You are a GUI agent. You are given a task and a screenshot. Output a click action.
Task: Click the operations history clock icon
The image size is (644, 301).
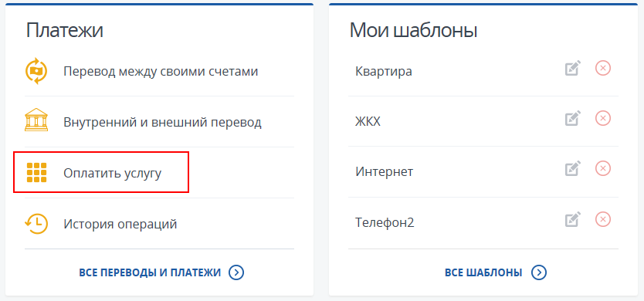(36, 225)
